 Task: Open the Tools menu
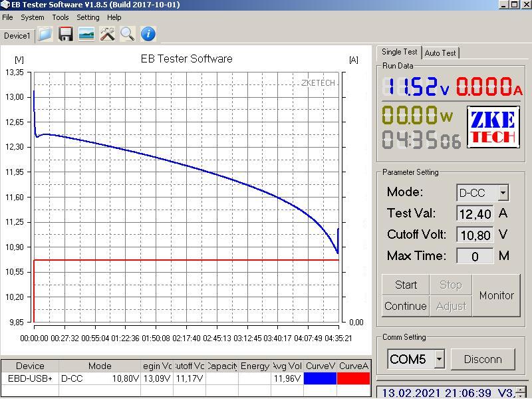click(61, 17)
